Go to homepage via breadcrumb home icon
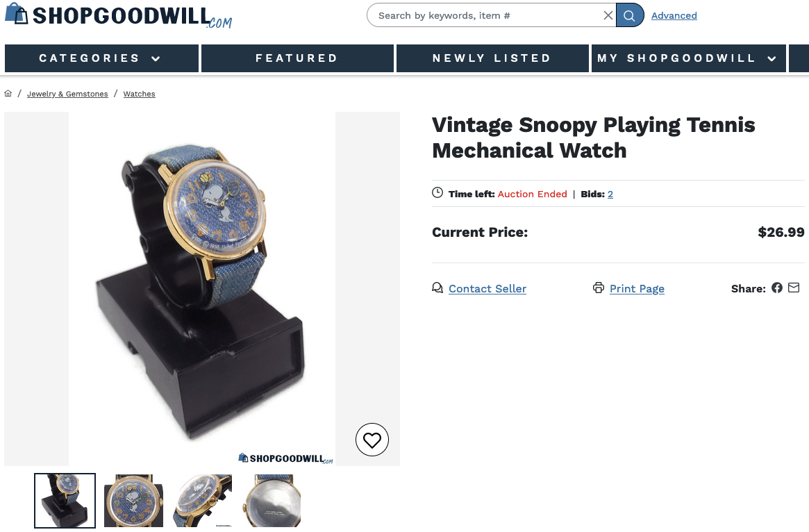 (8, 93)
